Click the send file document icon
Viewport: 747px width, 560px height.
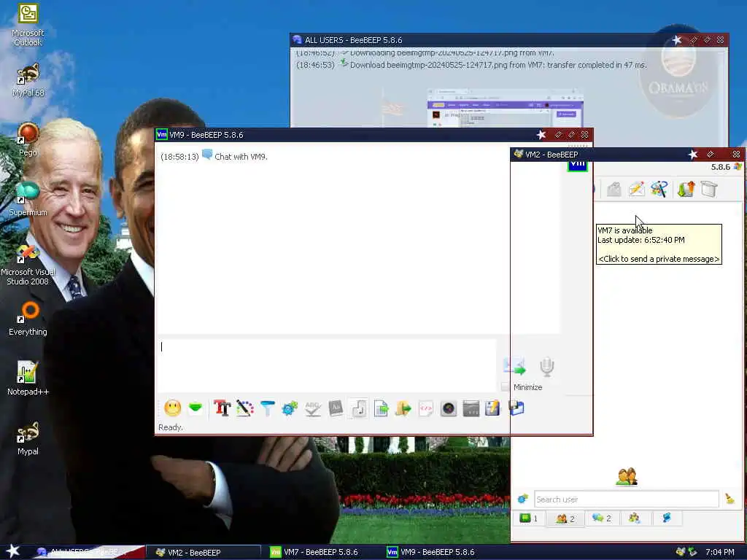[x=381, y=408]
